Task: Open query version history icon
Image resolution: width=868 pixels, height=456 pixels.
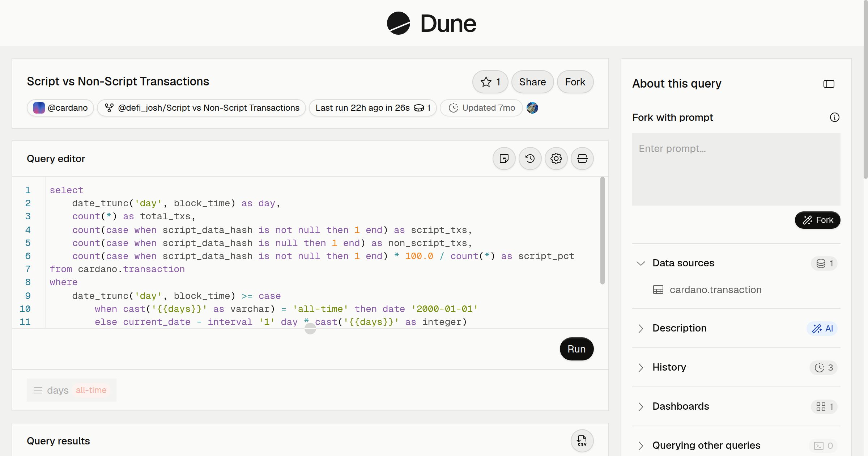Action: click(530, 159)
